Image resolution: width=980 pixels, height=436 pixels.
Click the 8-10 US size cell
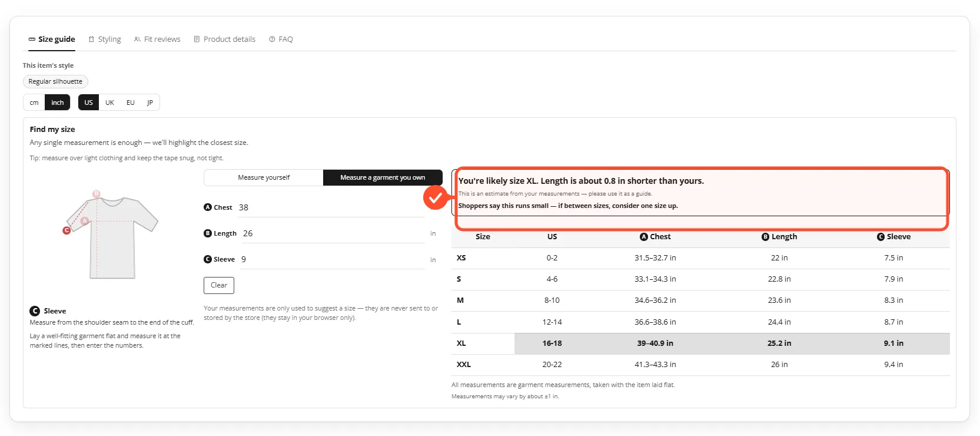pos(552,300)
